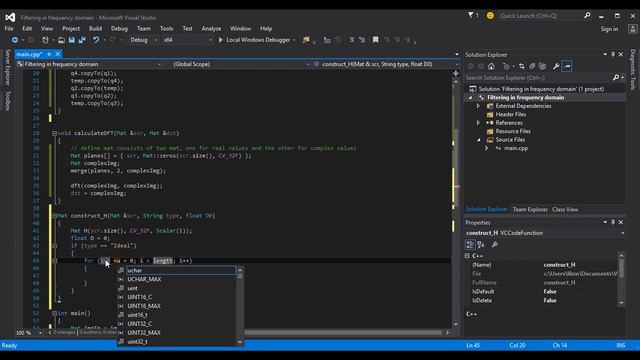Open the Debug configuration dropdown
This screenshot has width=640, height=360.
click(144, 40)
